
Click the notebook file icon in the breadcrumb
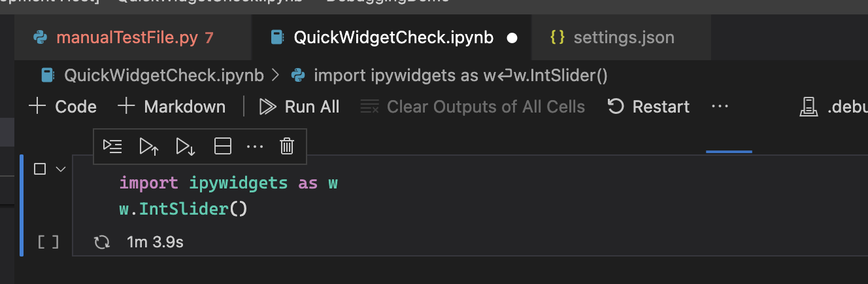(x=47, y=75)
